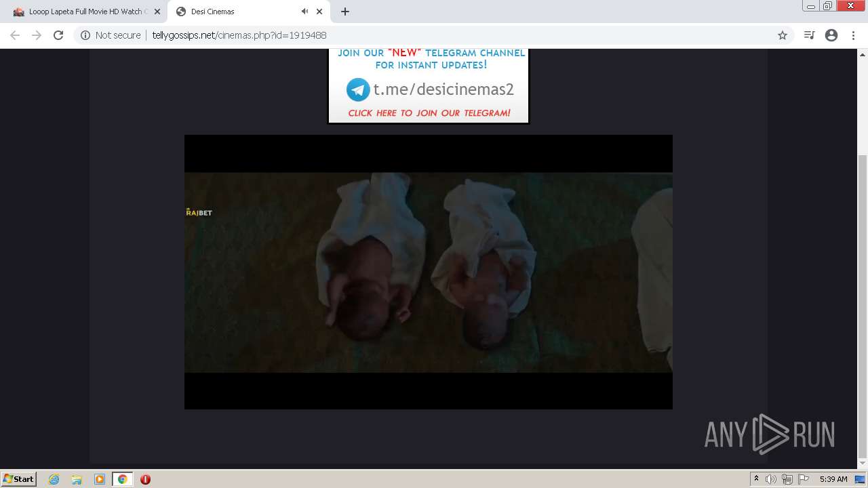Open the media control button in toolbar
The image size is (868, 488).
pos(809,35)
